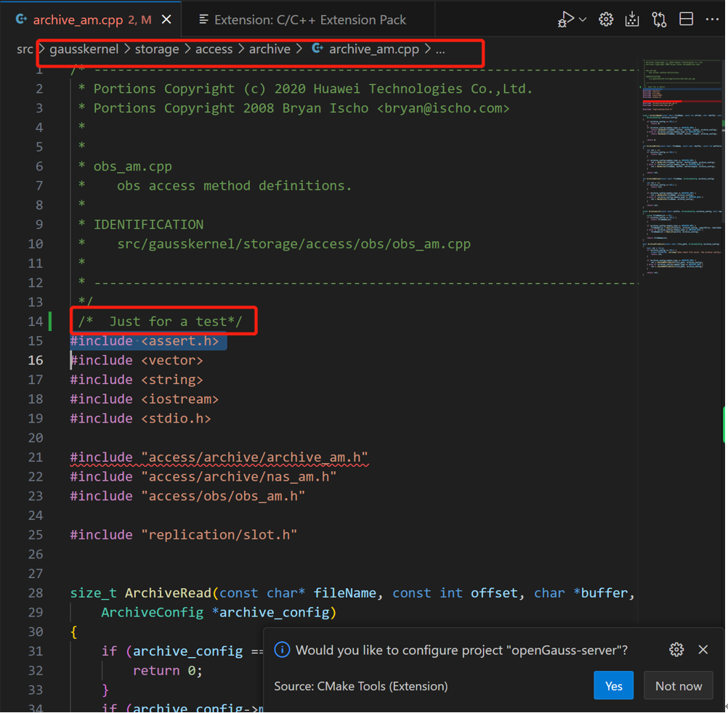This screenshot has width=728, height=713.
Task: Click the 'obs access method definitions.' comment
Action: click(x=235, y=186)
